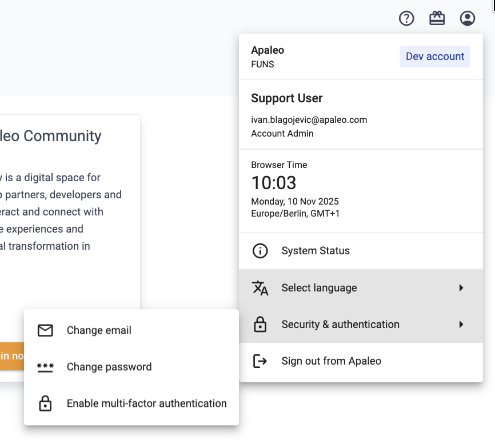Click the translate language icon
495x448 pixels.
point(260,288)
